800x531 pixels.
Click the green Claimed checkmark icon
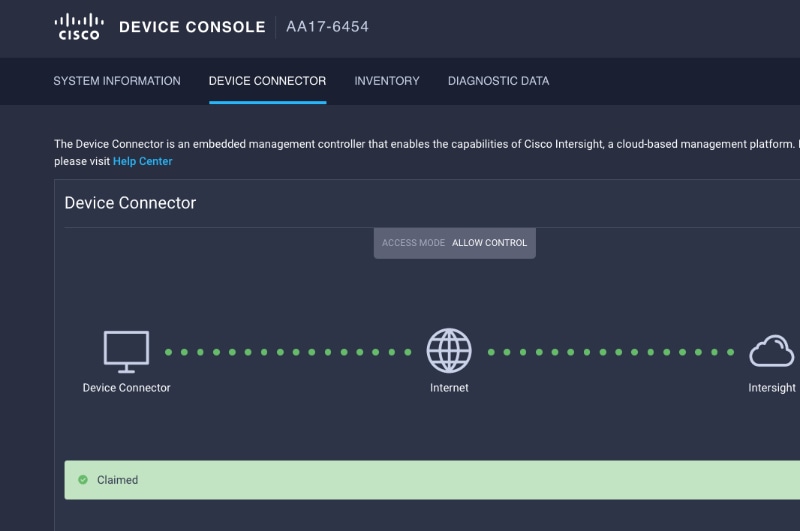pyautogui.click(x=83, y=479)
